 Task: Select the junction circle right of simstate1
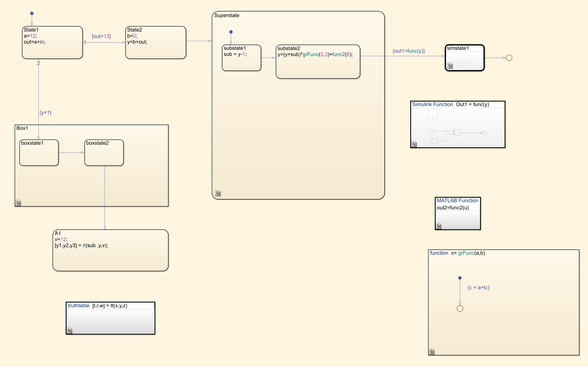pos(509,58)
